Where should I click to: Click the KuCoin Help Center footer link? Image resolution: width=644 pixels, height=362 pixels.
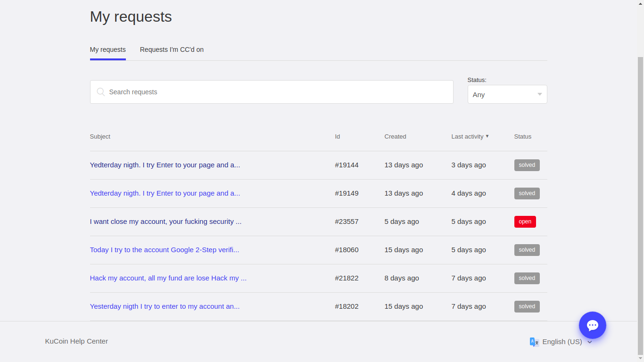click(x=76, y=341)
